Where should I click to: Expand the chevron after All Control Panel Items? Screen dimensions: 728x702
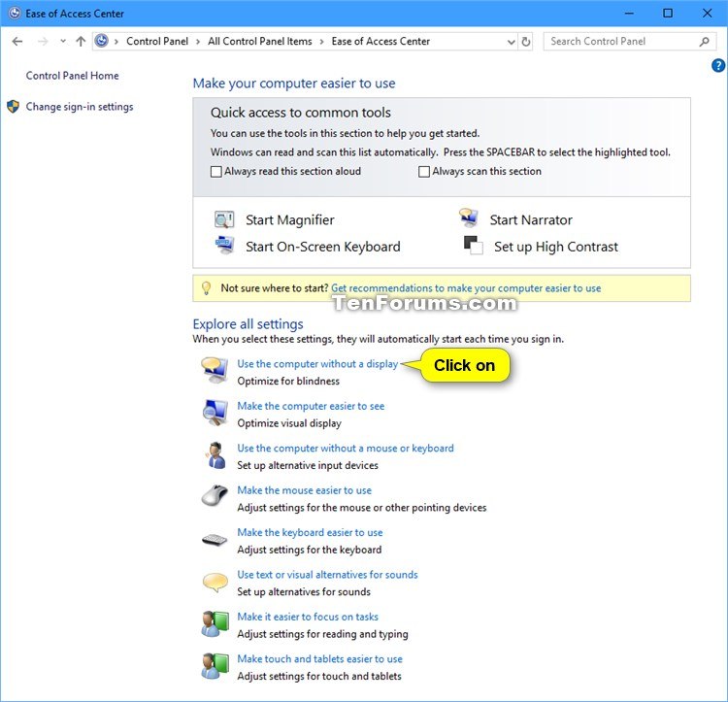point(321,42)
